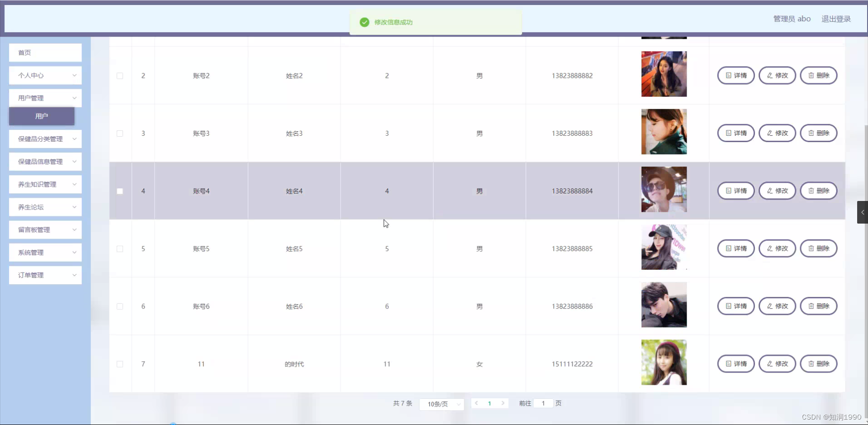Open 详情 for user 的时代
Image resolution: width=868 pixels, height=425 pixels.
(x=735, y=363)
